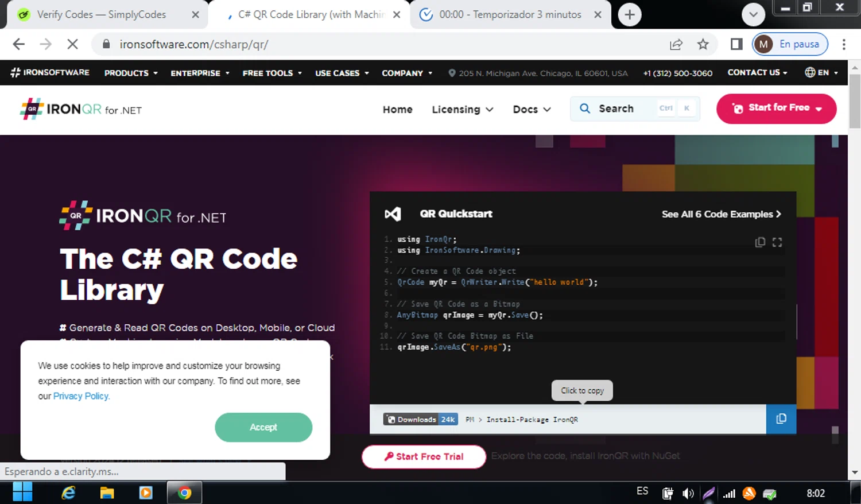Viewport: 861px width, 504px height.
Task: Open the EN language selector
Action: pyautogui.click(x=821, y=73)
